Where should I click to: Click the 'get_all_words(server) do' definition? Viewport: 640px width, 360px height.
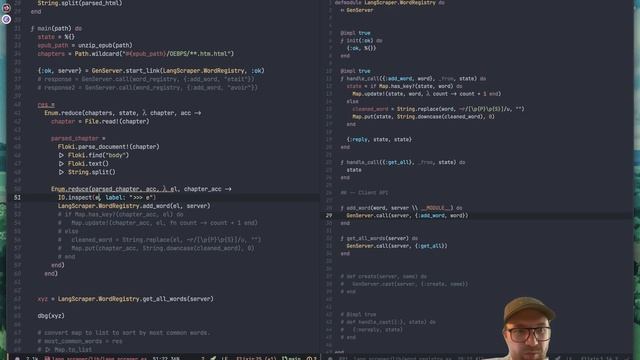379,238
